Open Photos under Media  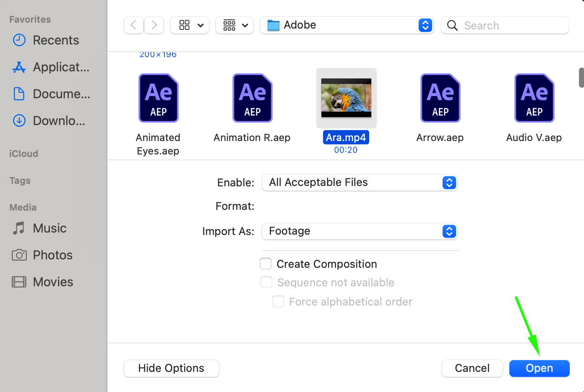(x=42, y=255)
